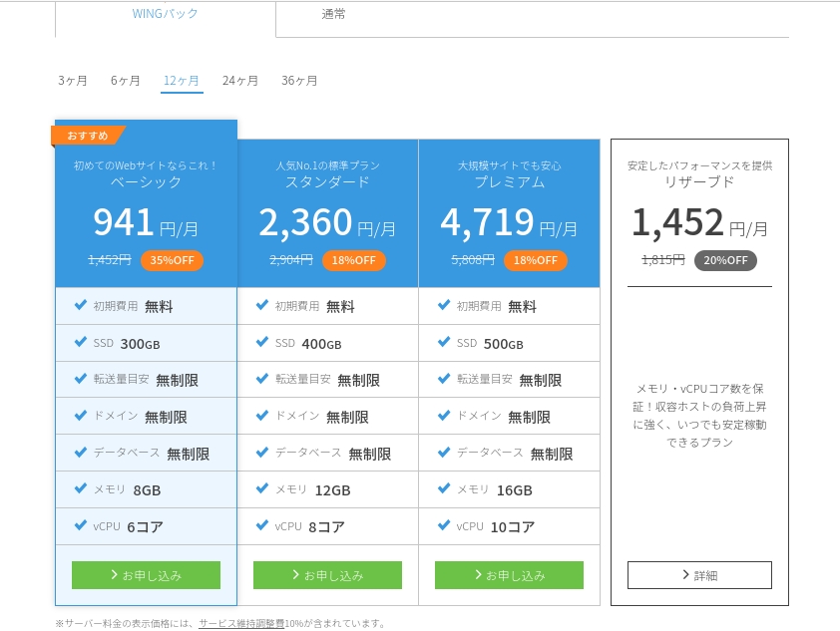Click the arrow on プレミアム お申し込み button

[x=479, y=575]
